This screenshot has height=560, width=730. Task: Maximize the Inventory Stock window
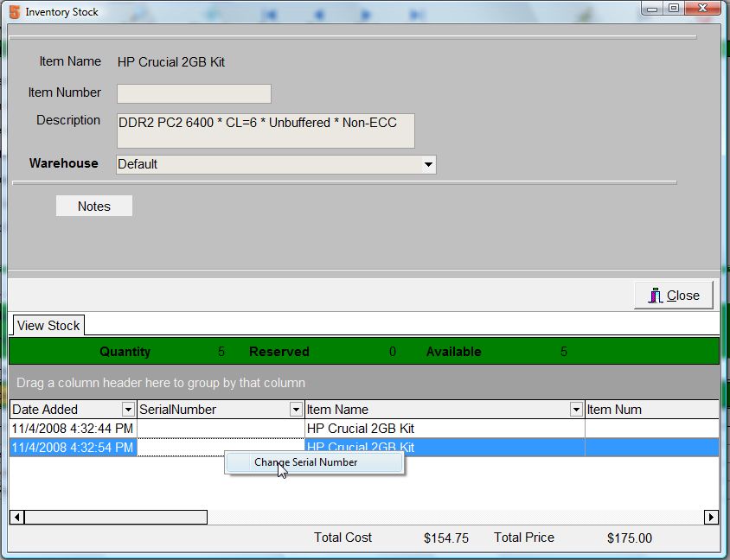click(674, 9)
